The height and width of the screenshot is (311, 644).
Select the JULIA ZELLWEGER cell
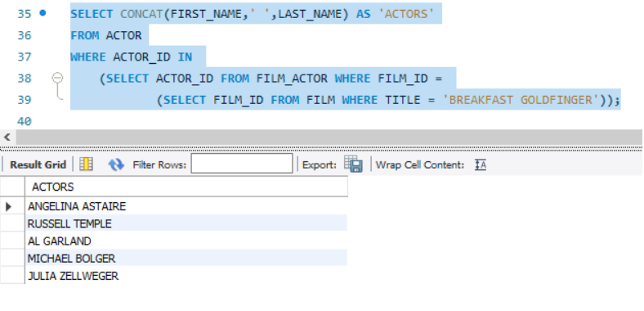coord(186,276)
